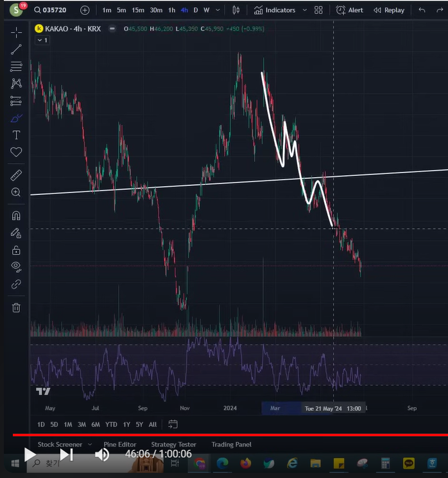
Task: Open the candlestick chart type selector
Action: pyautogui.click(x=236, y=10)
